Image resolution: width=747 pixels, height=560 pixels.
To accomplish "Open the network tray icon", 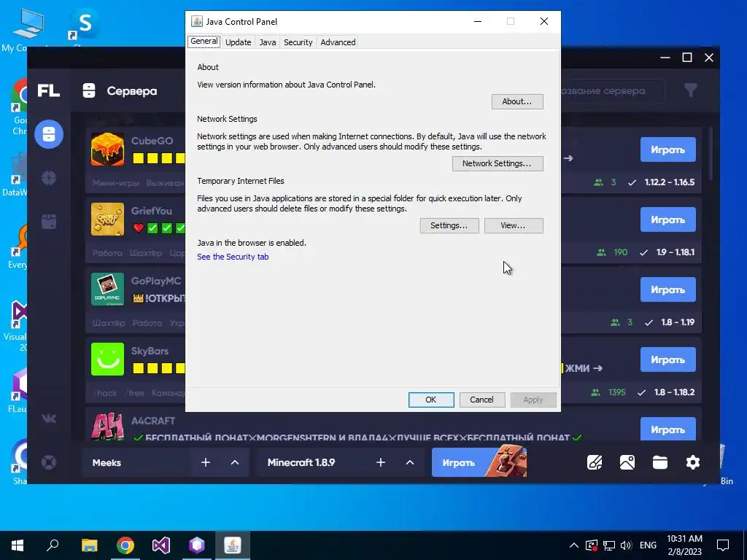I will pos(609,545).
